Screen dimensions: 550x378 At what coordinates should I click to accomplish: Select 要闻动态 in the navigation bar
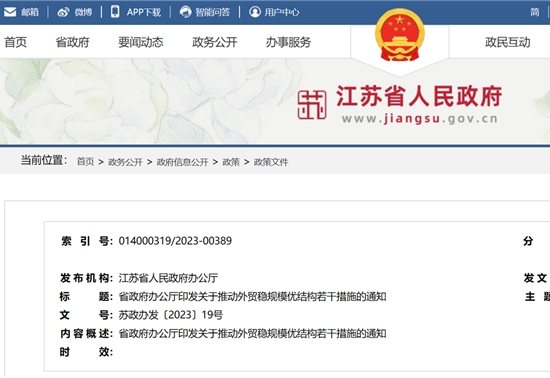click(141, 42)
